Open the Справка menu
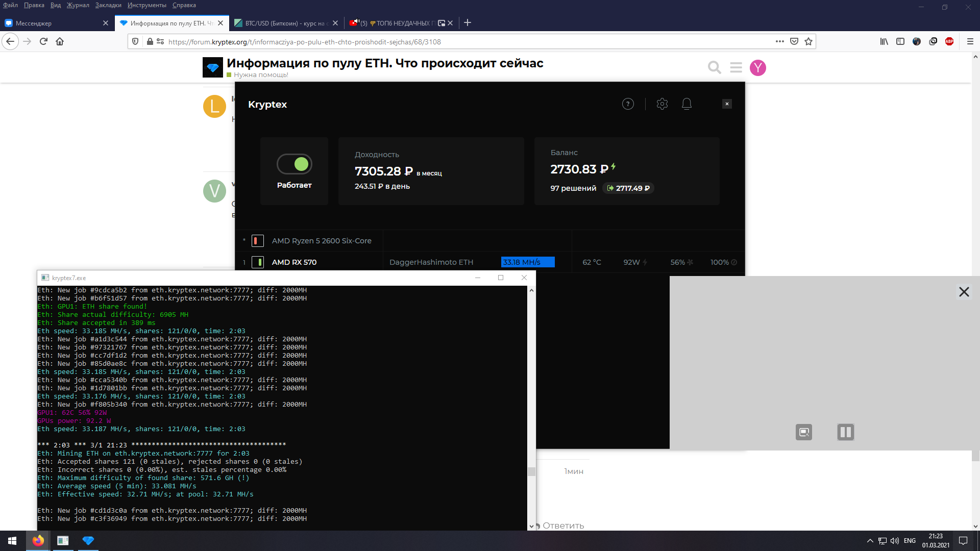The height and width of the screenshot is (551, 980). tap(184, 5)
